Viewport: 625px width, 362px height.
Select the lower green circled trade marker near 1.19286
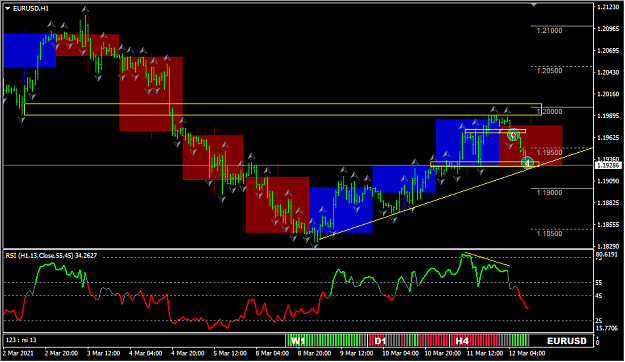coord(527,162)
